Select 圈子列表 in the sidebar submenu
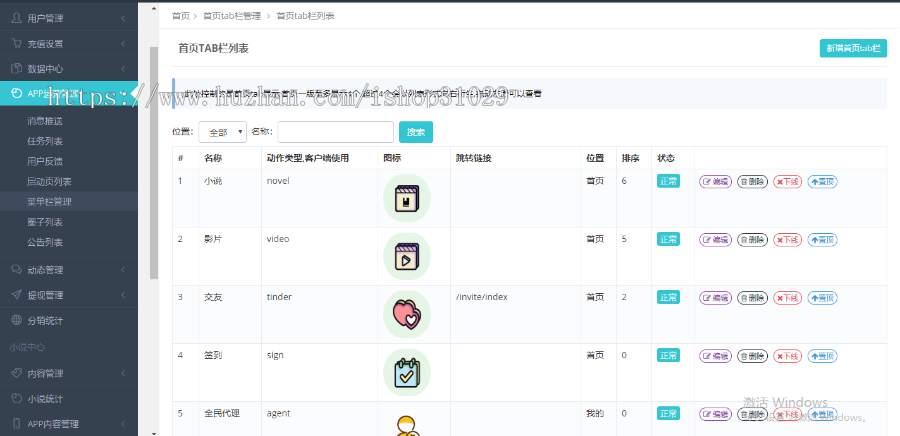This screenshot has width=900, height=436. tap(45, 222)
